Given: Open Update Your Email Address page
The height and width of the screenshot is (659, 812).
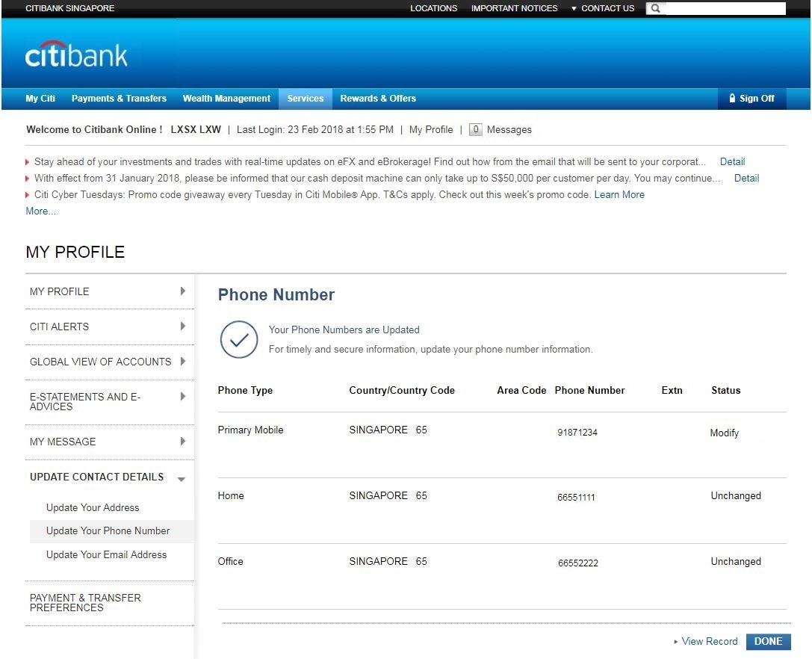Looking at the screenshot, I should 105,554.
